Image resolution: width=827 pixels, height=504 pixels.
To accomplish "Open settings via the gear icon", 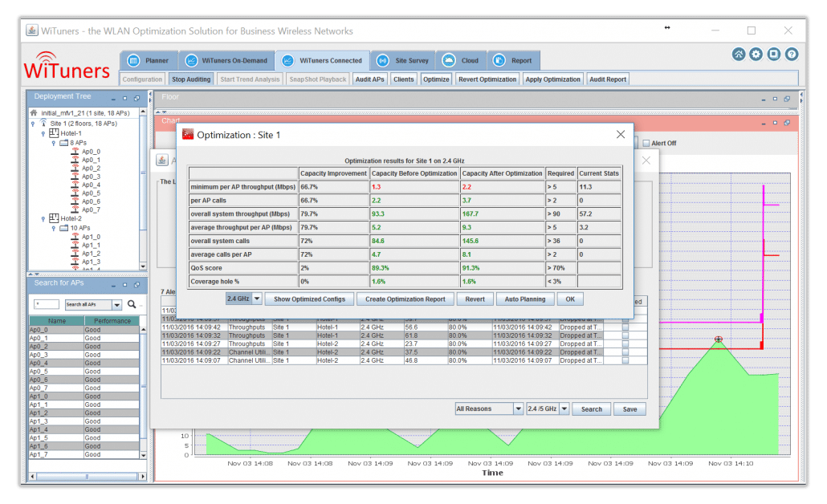I will (756, 55).
